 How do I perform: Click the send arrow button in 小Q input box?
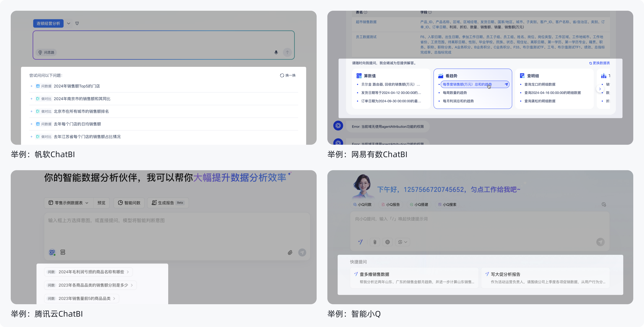pos(601,242)
